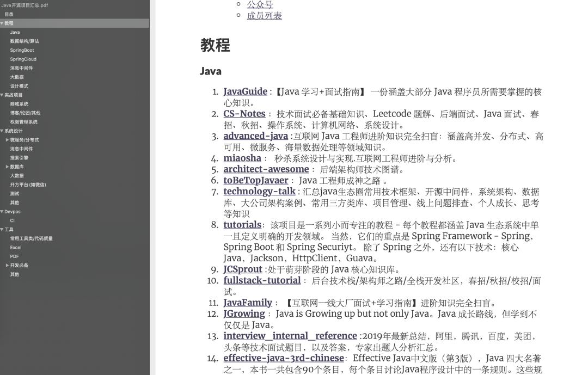Screen dimensions: 588x375
Task: Expand the 开发必备 outline item
Action: 7,265
